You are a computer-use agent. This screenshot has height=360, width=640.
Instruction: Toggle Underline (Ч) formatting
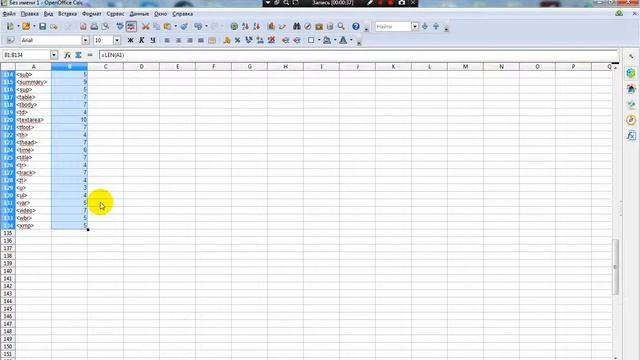[x=153, y=40]
